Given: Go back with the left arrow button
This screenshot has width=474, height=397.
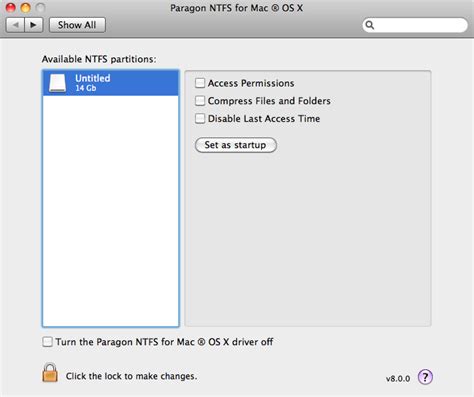Looking at the screenshot, I should click(15, 25).
